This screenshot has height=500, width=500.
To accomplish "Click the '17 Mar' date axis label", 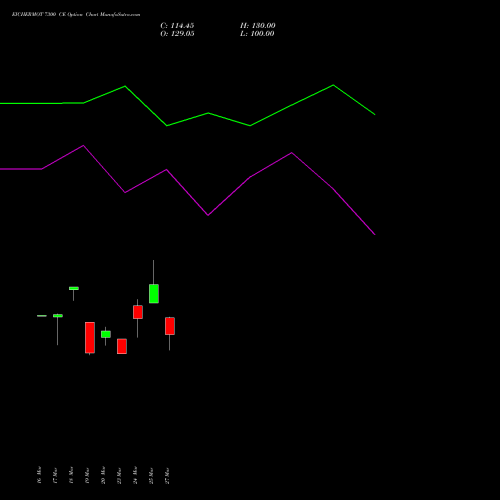I will click(x=55, y=475).
